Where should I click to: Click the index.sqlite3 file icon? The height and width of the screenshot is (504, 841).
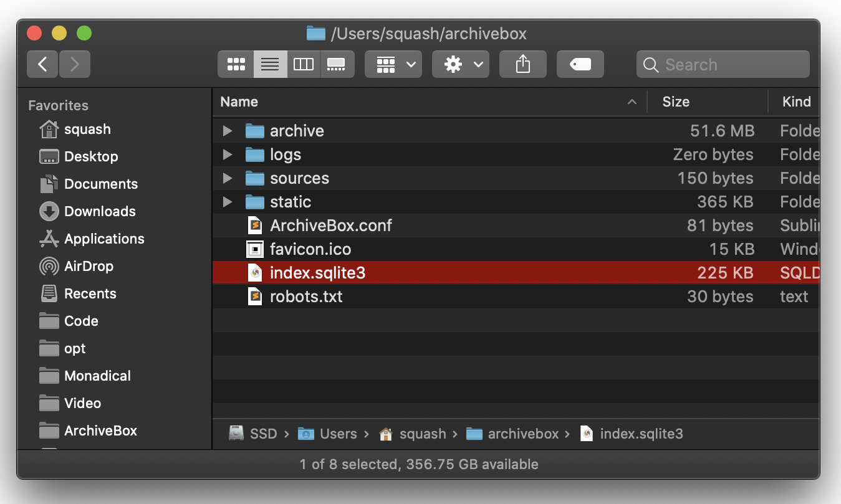click(x=255, y=273)
